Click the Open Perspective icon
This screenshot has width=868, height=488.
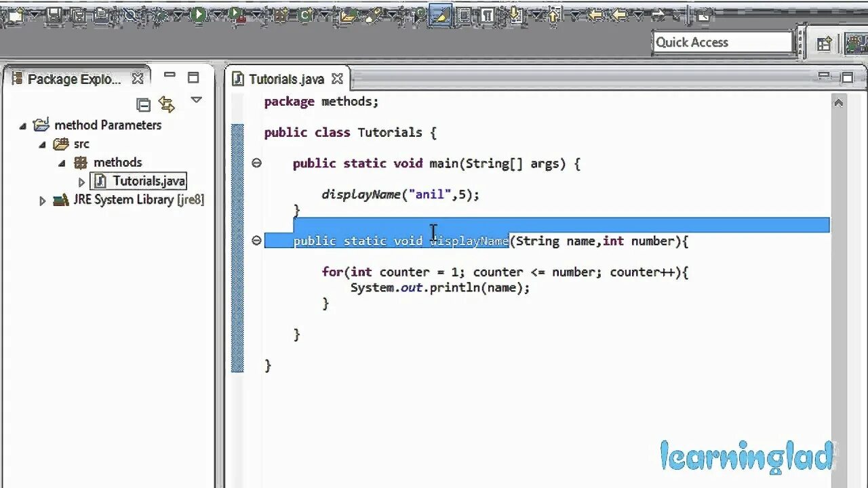(824, 45)
